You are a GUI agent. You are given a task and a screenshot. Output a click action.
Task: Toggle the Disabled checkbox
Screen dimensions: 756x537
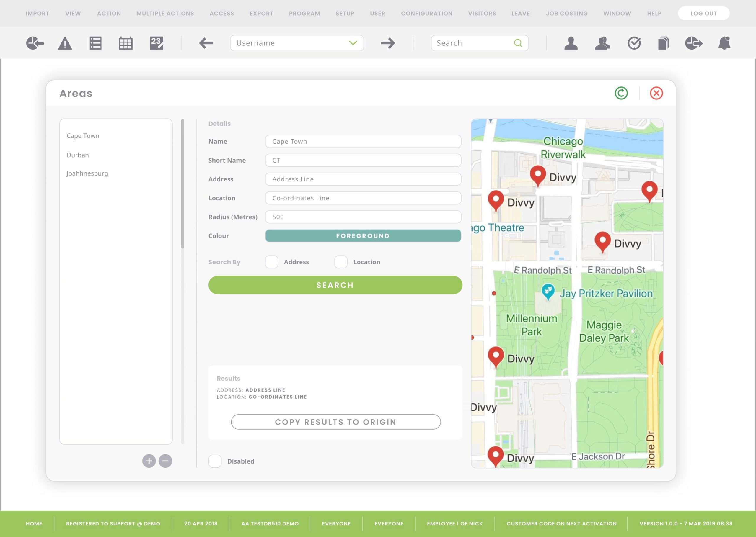click(215, 461)
